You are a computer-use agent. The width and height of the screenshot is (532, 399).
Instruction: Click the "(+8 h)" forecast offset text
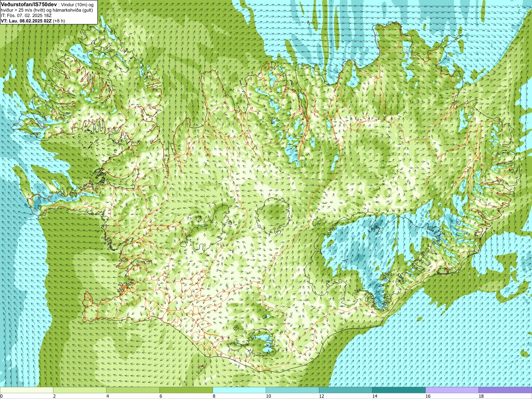tap(59, 21)
